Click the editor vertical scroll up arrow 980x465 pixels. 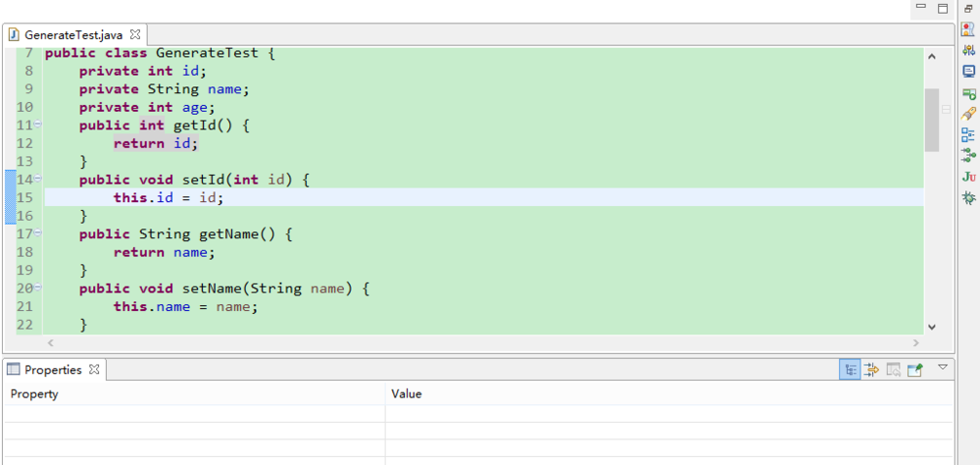pyautogui.click(x=932, y=56)
